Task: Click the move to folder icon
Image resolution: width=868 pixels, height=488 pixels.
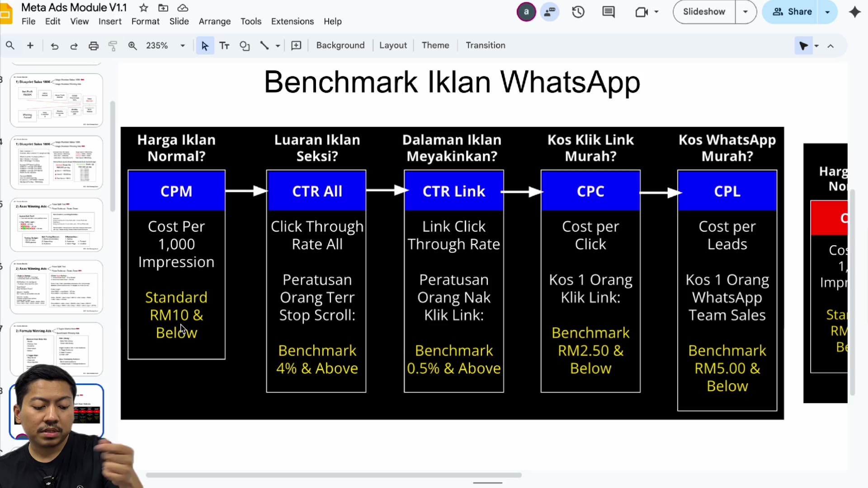Action: [x=163, y=8]
